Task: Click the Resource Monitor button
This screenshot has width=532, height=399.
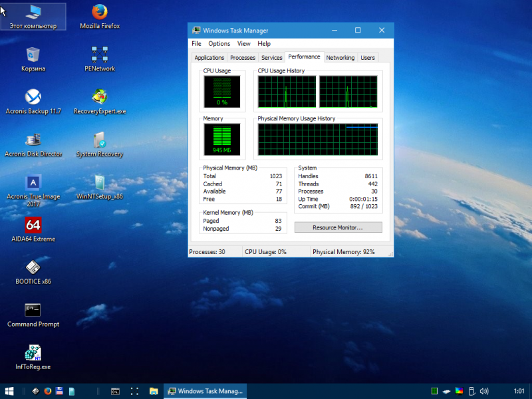Action: [338, 227]
